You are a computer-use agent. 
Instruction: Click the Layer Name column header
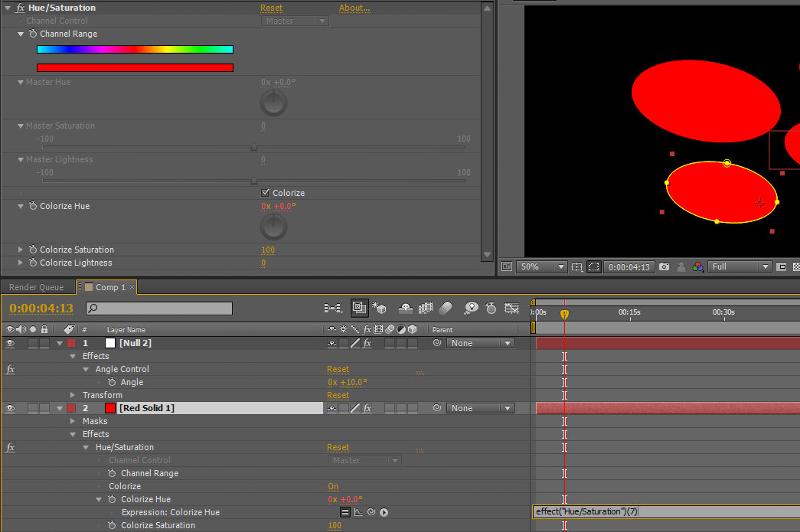(x=126, y=330)
